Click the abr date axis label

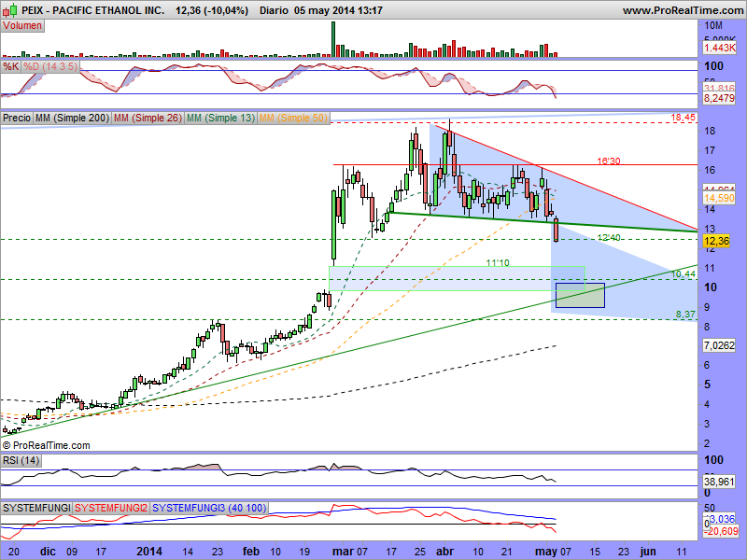445,552
